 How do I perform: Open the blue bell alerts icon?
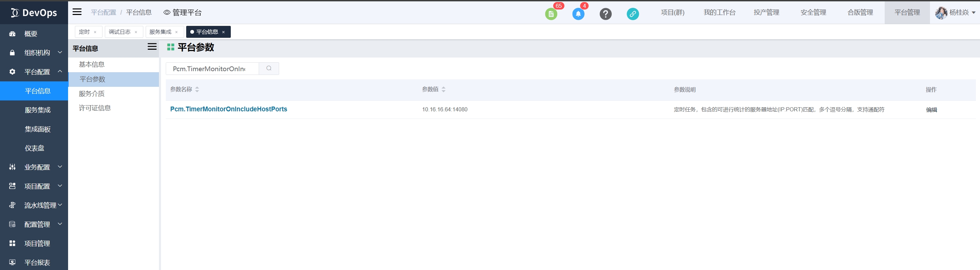pos(578,14)
